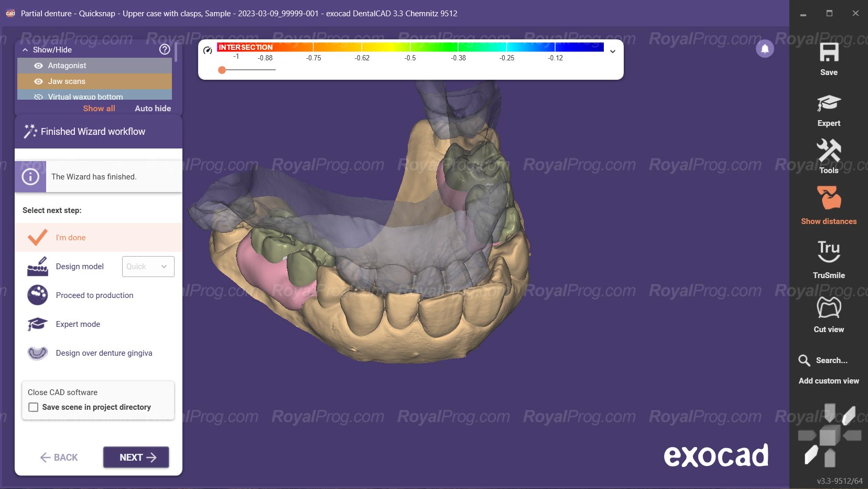Hide the Jaw scans layer

(38, 81)
